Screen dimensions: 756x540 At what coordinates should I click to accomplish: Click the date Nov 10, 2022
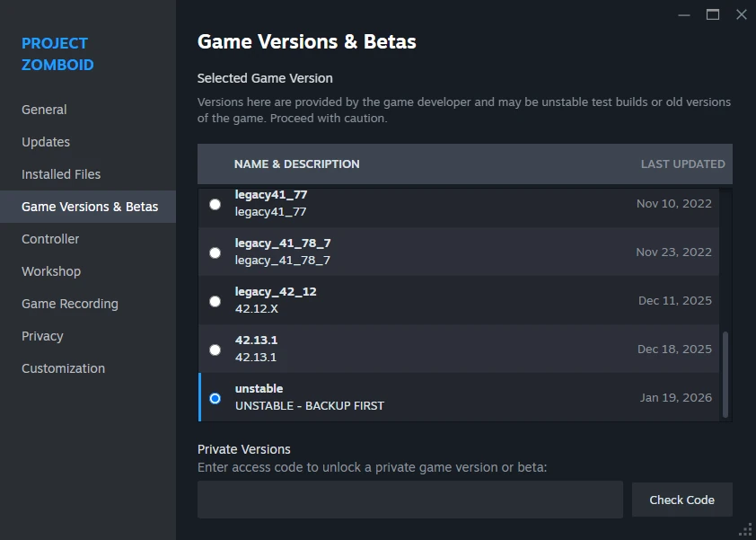point(674,204)
